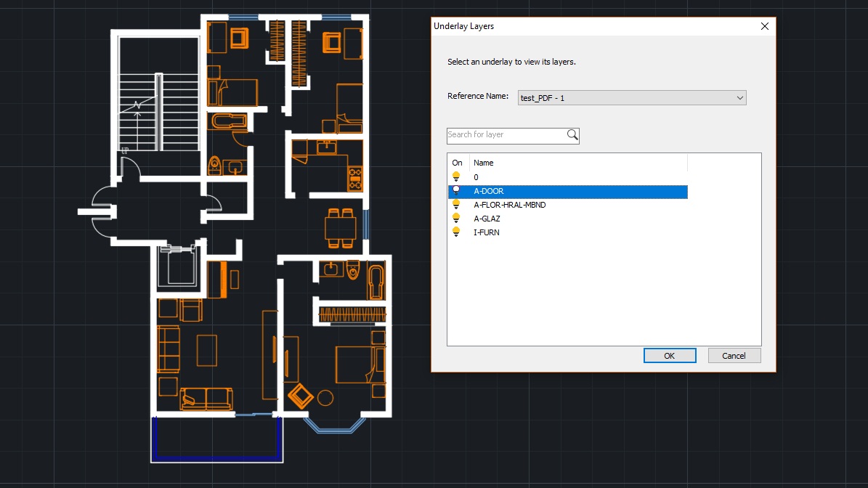Click the search magnifier icon
The height and width of the screenshot is (488, 868).
(x=572, y=134)
